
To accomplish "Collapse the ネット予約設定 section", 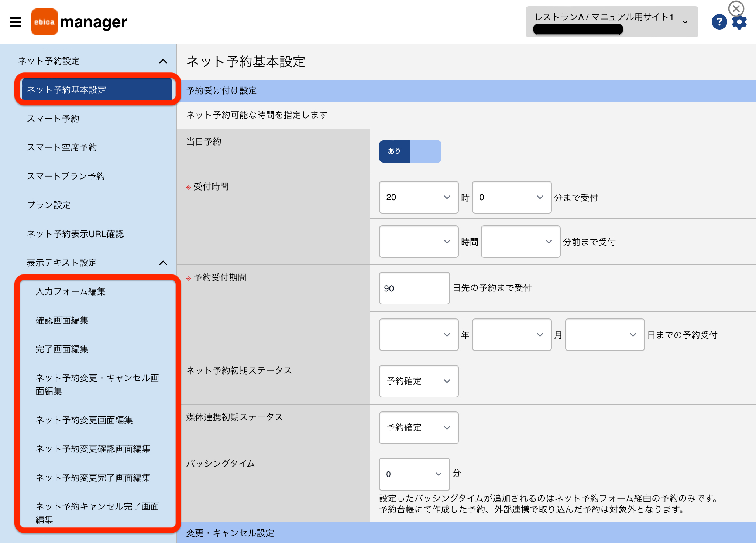I will pyautogui.click(x=163, y=61).
